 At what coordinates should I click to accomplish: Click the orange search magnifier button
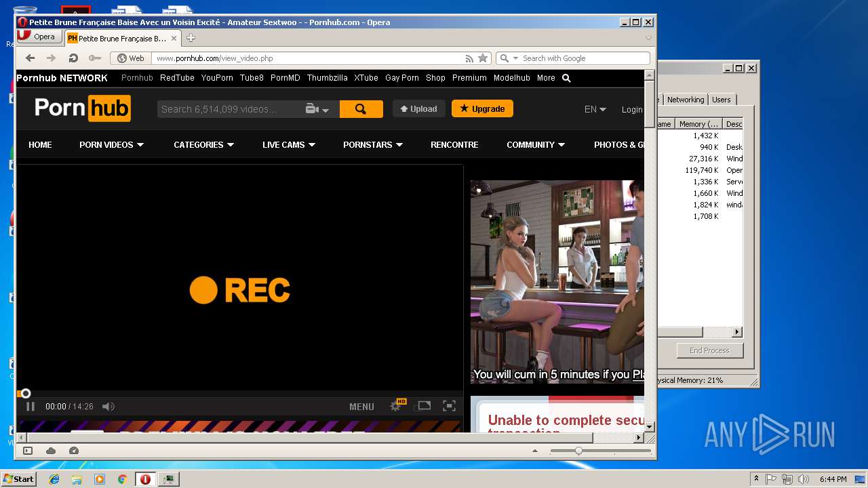click(x=361, y=109)
